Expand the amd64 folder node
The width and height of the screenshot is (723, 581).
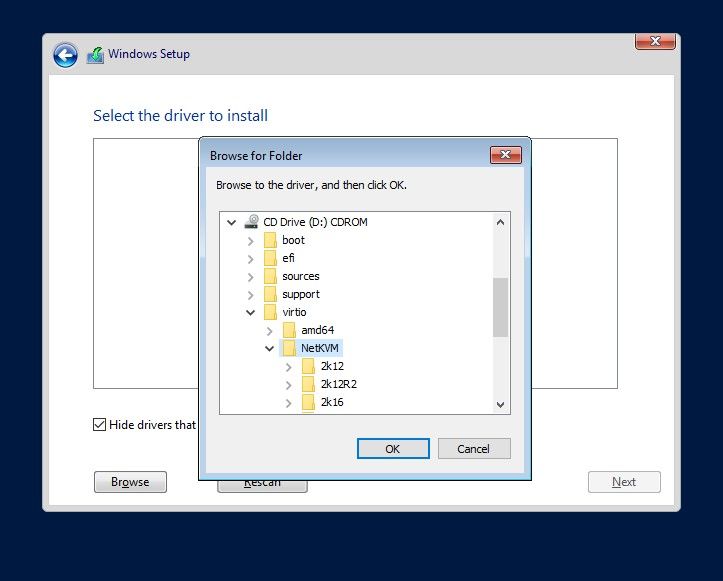(x=269, y=331)
